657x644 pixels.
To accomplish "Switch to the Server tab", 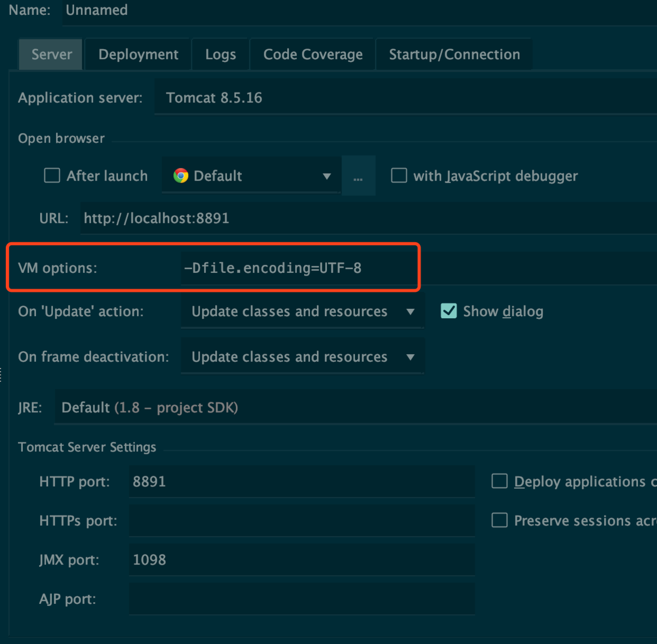I will pyautogui.click(x=51, y=55).
